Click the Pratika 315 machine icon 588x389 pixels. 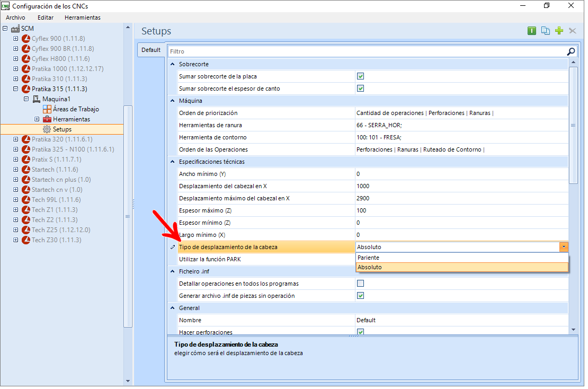point(26,89)
